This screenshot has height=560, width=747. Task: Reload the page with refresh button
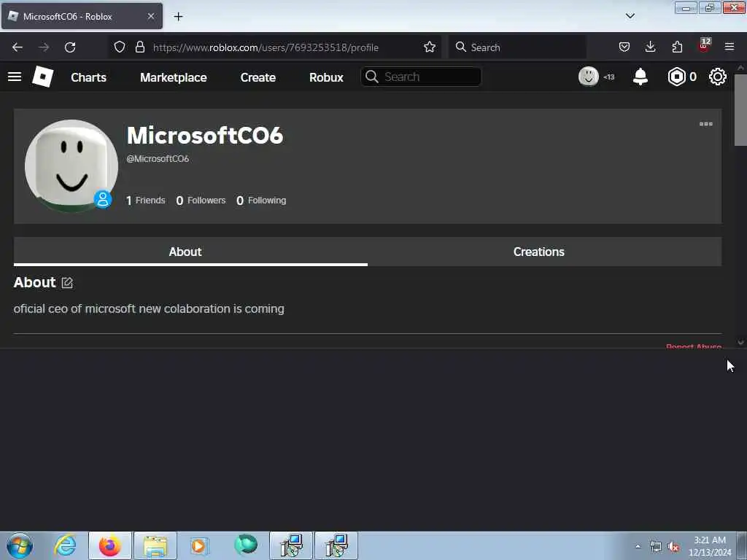pyautogui.click(x=70, y=47)
